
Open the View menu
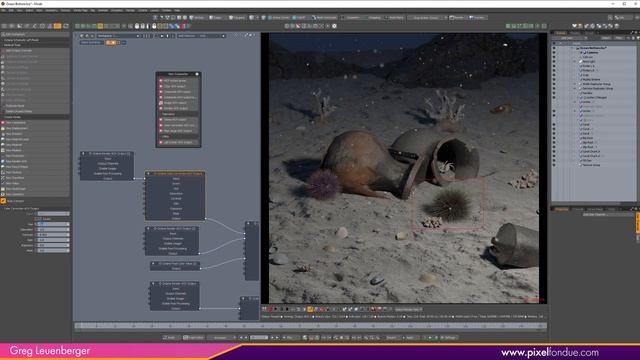pyautogui.click(x=20, y=10)
